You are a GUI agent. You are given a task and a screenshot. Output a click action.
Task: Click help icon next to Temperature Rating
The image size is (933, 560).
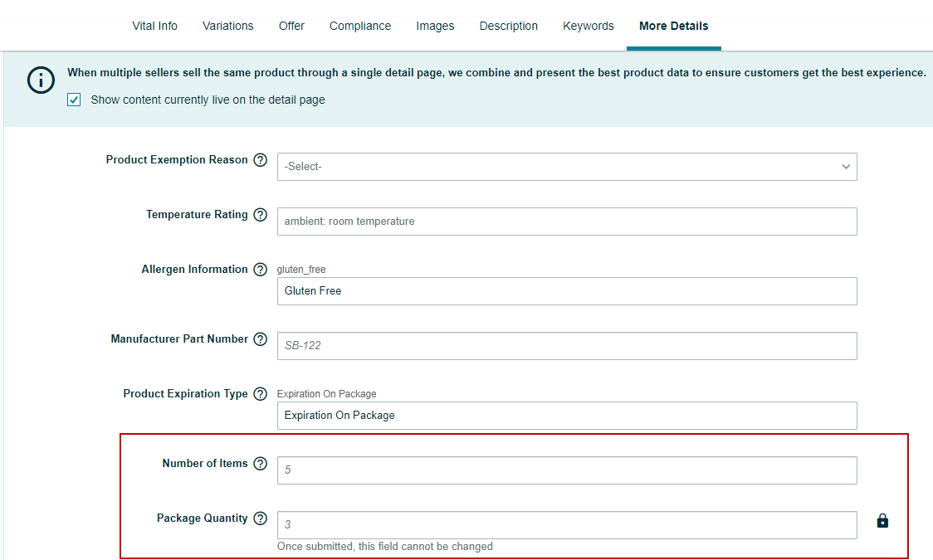(261, 215)
